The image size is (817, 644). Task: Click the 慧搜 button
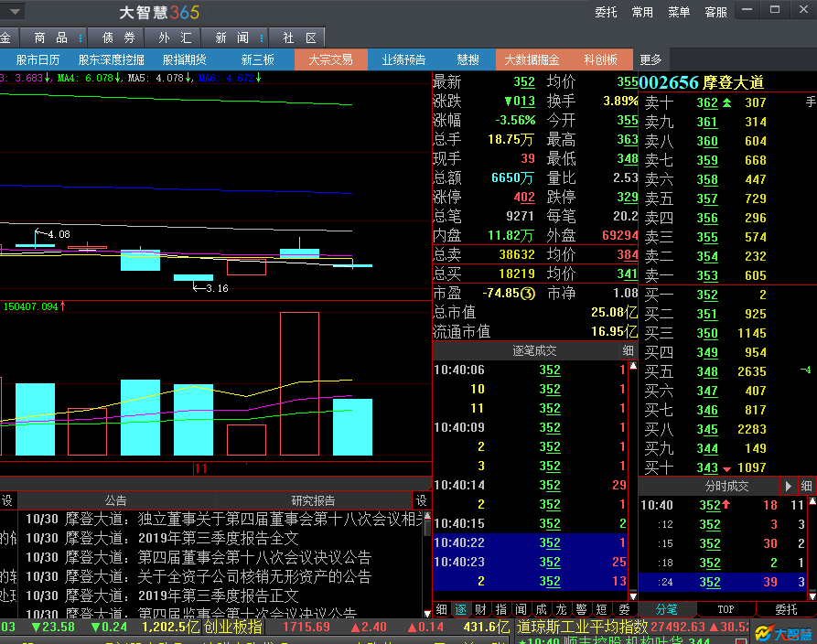click(468, 60)
